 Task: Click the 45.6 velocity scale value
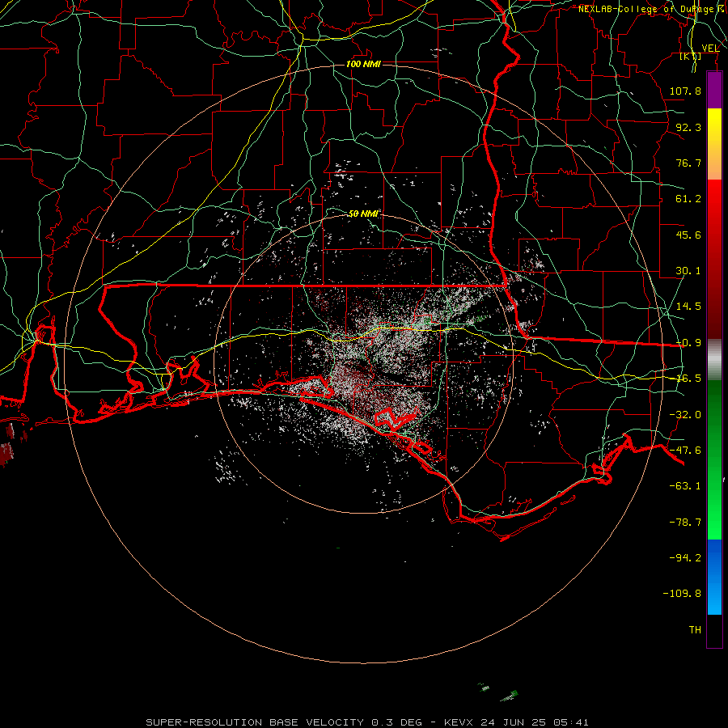688,235
